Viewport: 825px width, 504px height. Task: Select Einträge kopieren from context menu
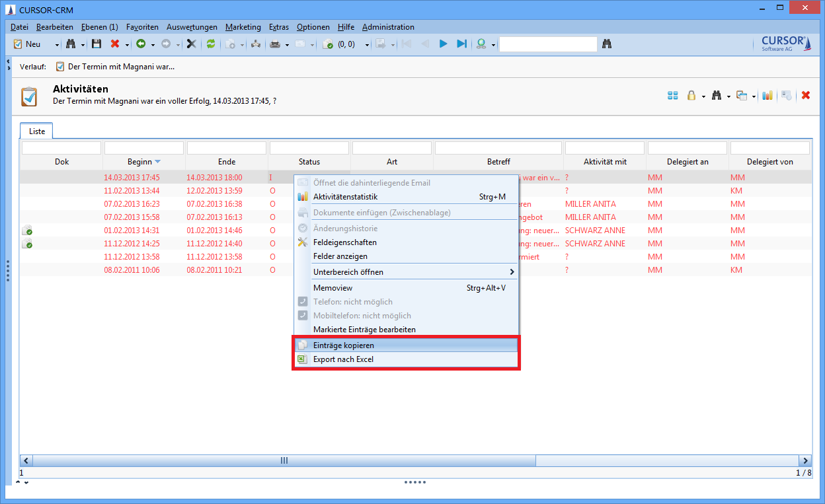point(343,345)
